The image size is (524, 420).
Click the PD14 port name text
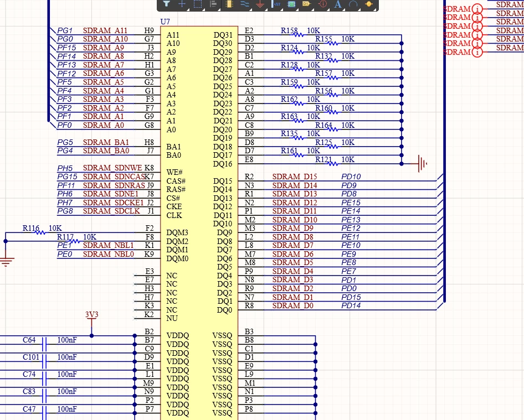[351, 305]
